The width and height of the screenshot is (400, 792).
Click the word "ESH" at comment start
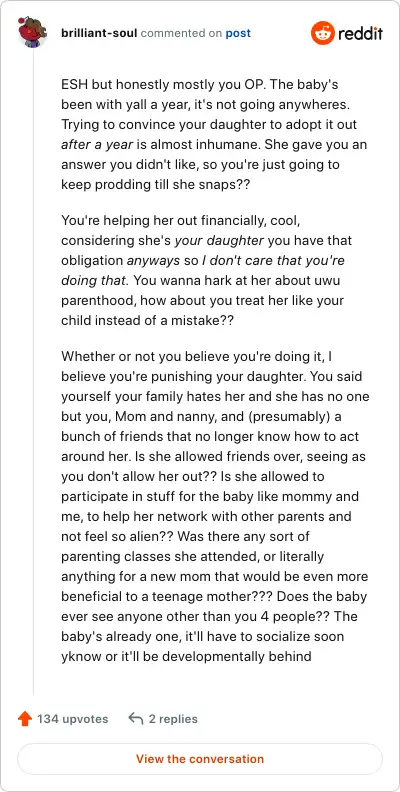coord(73,84)
